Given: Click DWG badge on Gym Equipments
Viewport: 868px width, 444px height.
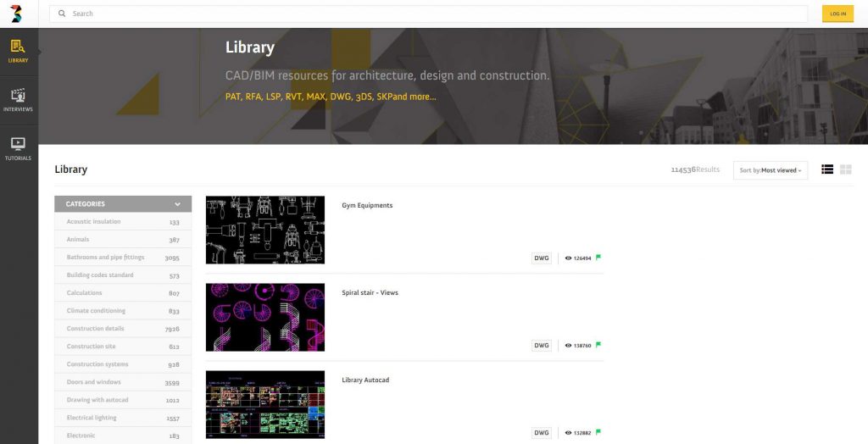Looking at the screenshot, I should [542, 258].
